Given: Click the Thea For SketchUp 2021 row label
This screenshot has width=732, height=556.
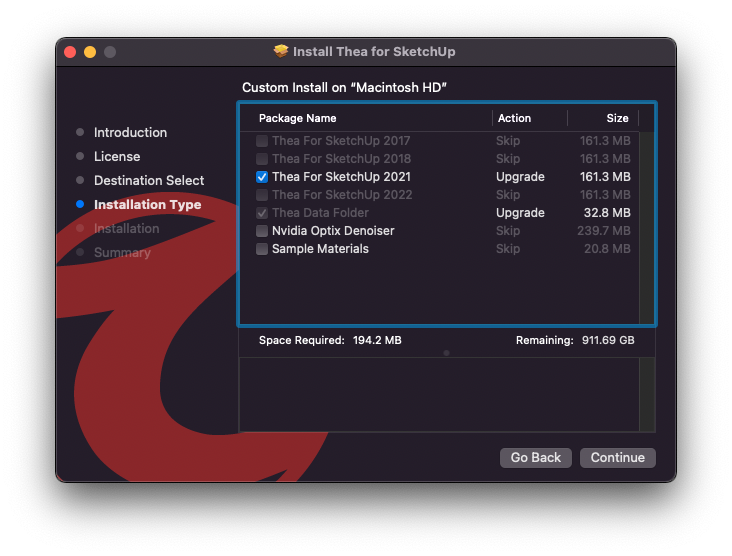Looking at the screenshot, I should [x=341, y=177].
